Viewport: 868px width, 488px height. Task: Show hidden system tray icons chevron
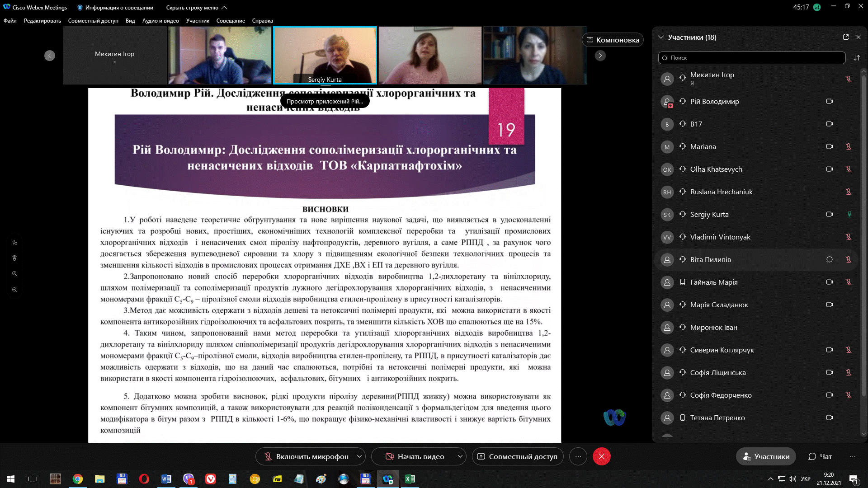(770, 479)
